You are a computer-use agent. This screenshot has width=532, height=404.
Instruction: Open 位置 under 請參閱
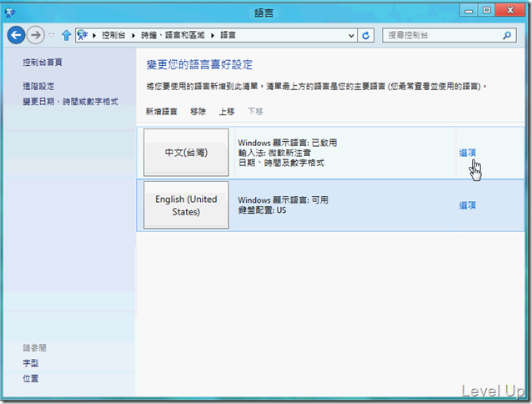coord(31,378)
